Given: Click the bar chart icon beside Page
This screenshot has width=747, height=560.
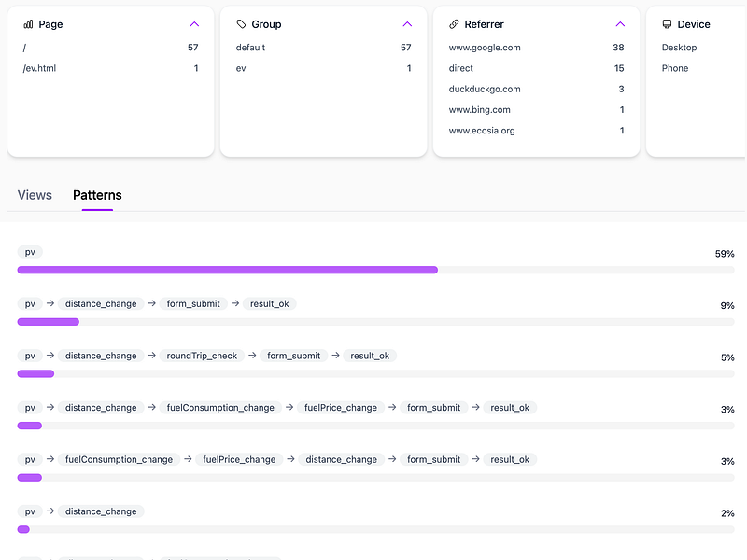Looking at the screenshot, I should click(28, 24).
